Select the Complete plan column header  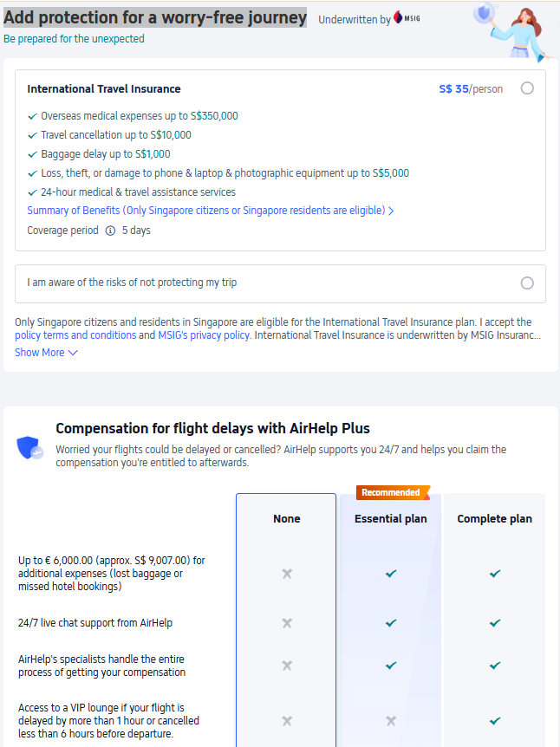[495, 518]
